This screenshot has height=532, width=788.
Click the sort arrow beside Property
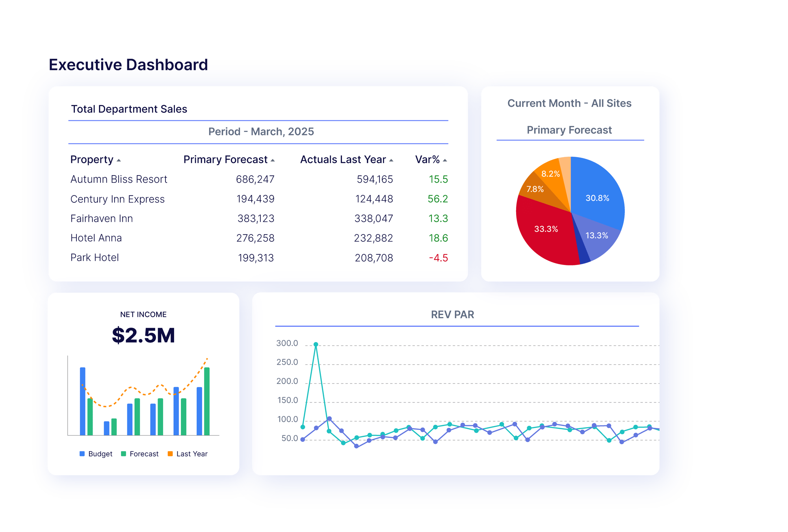pyautogui.click(x=119, y=160)
